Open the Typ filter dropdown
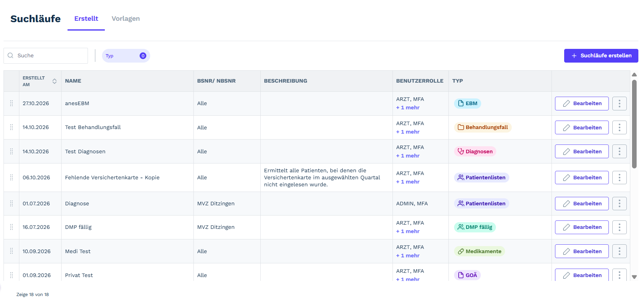644x302 pixels. pos(126,56)
